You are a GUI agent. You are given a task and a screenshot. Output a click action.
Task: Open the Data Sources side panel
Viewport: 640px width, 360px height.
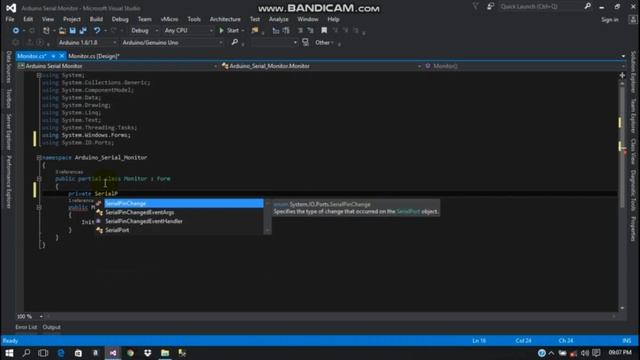(8, 67)
